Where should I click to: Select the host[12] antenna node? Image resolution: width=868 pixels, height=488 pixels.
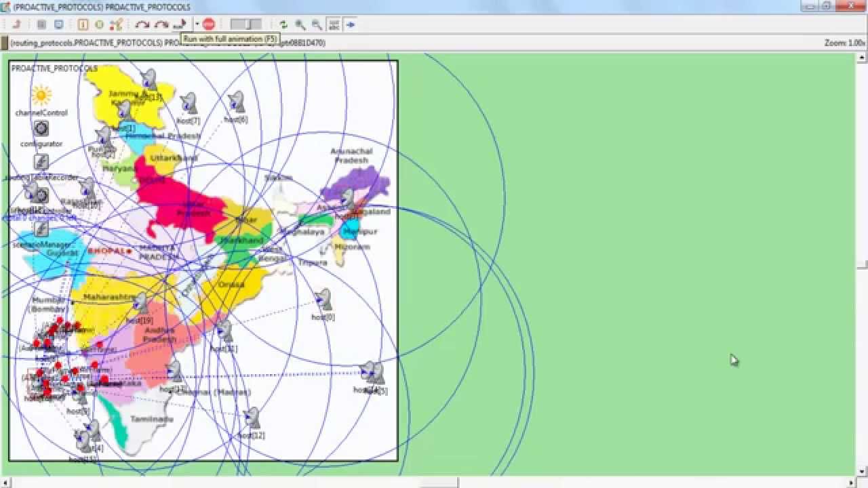coord(252,419)
